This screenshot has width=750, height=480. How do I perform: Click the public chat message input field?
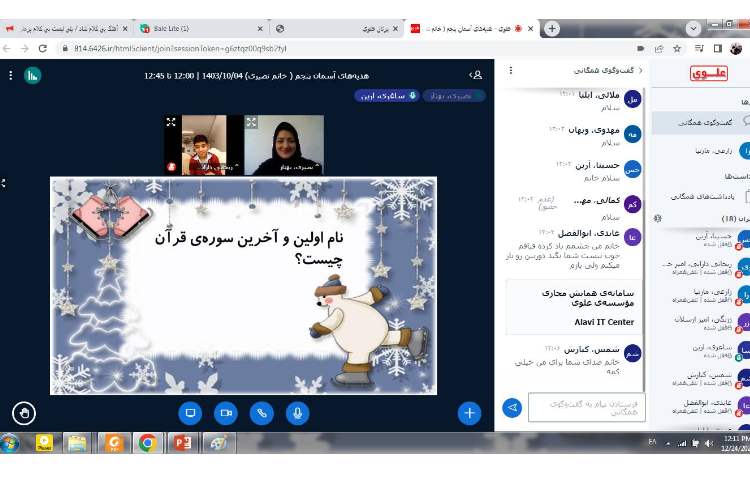point(586,407)
